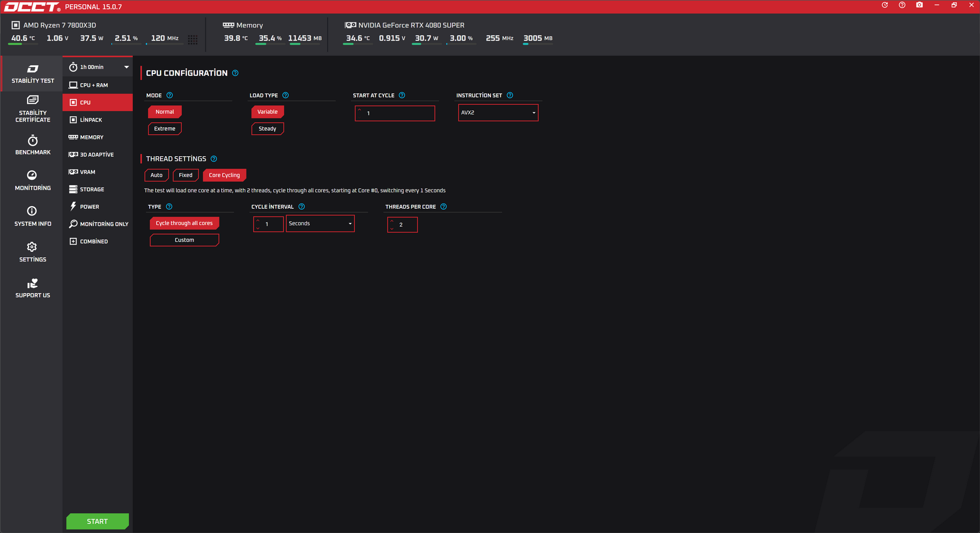This screenshot has width=980, height=533.
Task: Click the 11453 MB memory usage value
Action: [305, 38]
